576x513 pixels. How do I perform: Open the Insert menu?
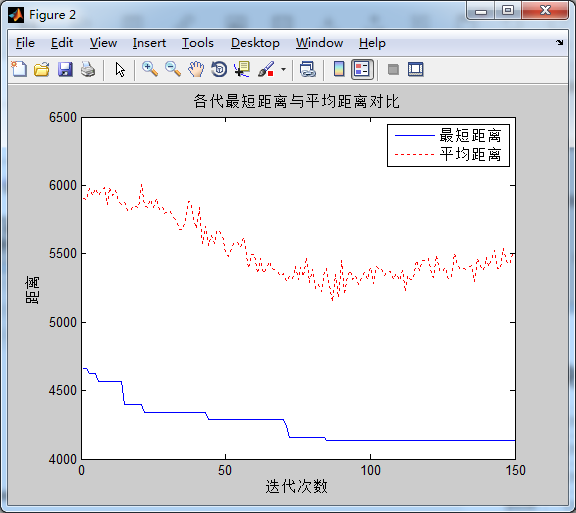click(x=149, y=43)
